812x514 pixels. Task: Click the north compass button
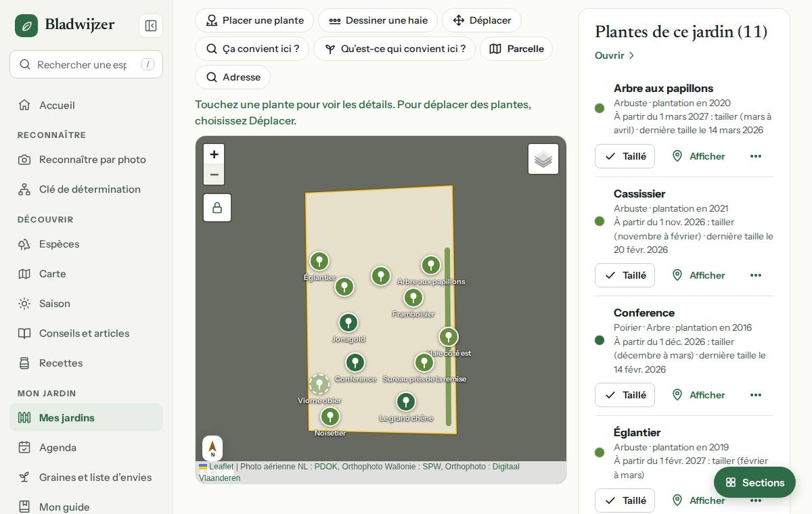212,448
